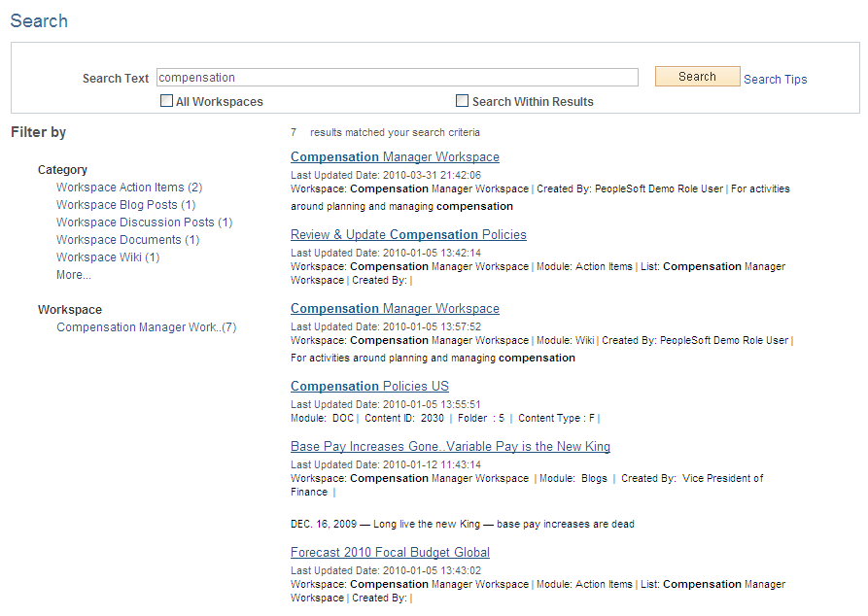Viewport: 868px width, 616px height.
Task: Click the Search page heading
Action: pyautogui.click(x=38, y=19)
